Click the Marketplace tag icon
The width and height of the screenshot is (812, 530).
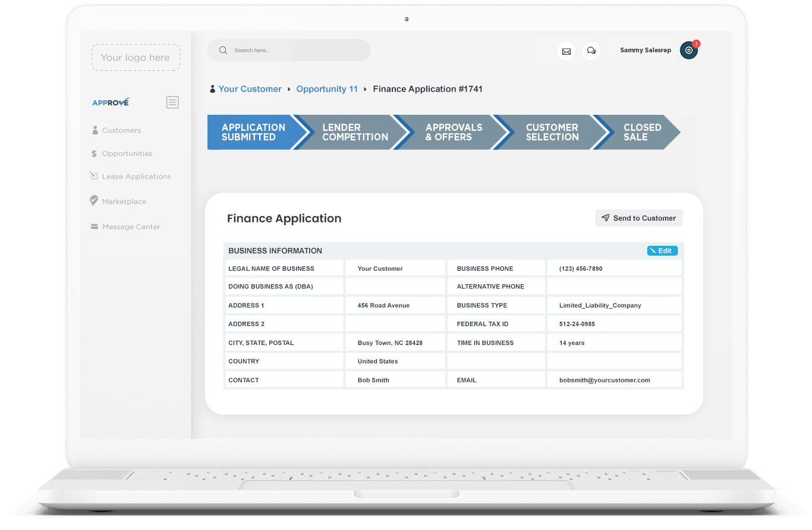click(94, 201)
